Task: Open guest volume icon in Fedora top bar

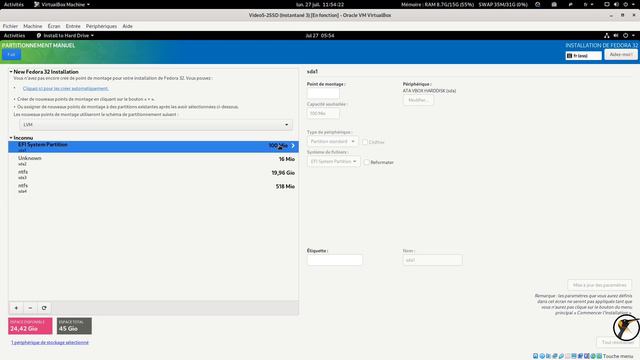Action: [x=616, y=36]
